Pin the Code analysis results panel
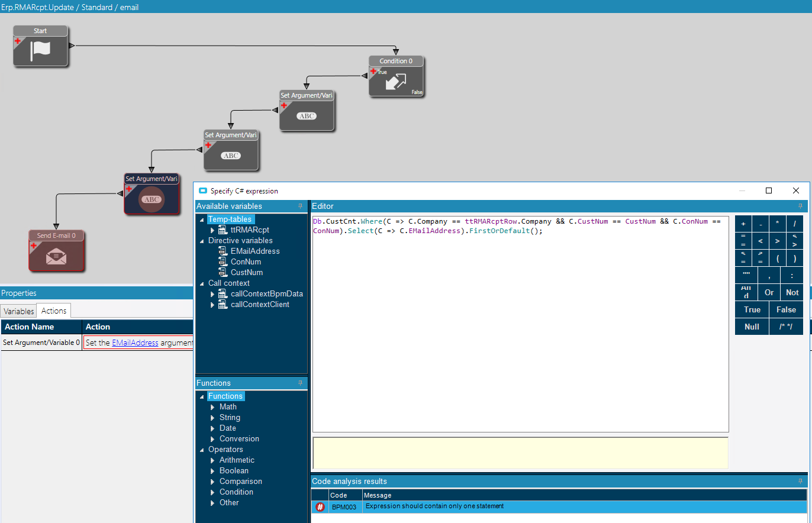This screenshot has height=523, width=812. [801, 482]
